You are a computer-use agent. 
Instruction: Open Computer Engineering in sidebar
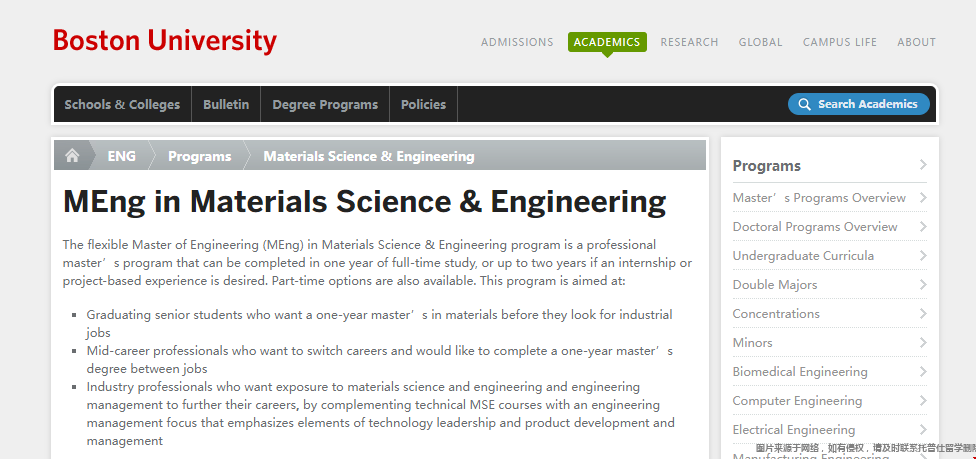tap(797, 400)
